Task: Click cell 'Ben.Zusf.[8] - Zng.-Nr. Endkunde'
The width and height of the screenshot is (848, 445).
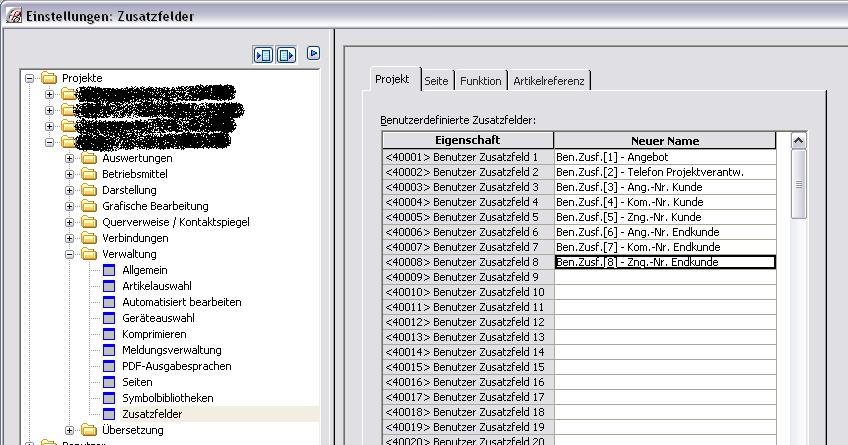Action: (x=665, y=262)
